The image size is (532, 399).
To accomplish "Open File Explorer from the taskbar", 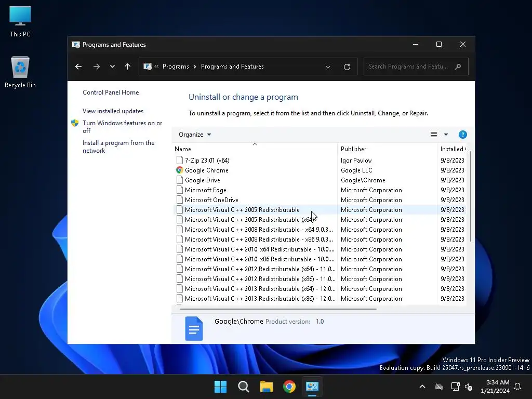I will (x=267, y=387).
